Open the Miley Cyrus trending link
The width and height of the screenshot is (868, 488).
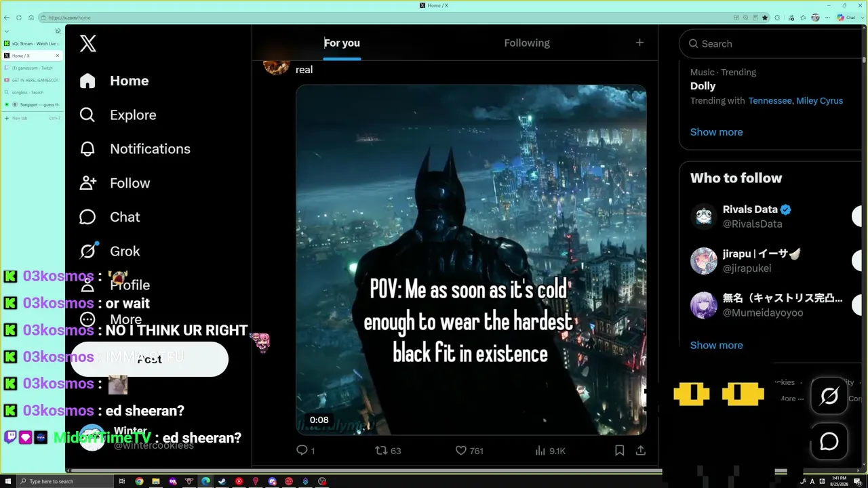820,101
